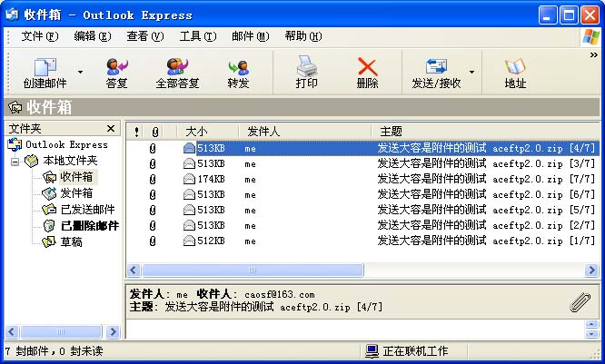The width and height of the screenshot is (605, 364).
Task: Click the paperclip attachment icon in preview
Action: click(x=580, y=303)
